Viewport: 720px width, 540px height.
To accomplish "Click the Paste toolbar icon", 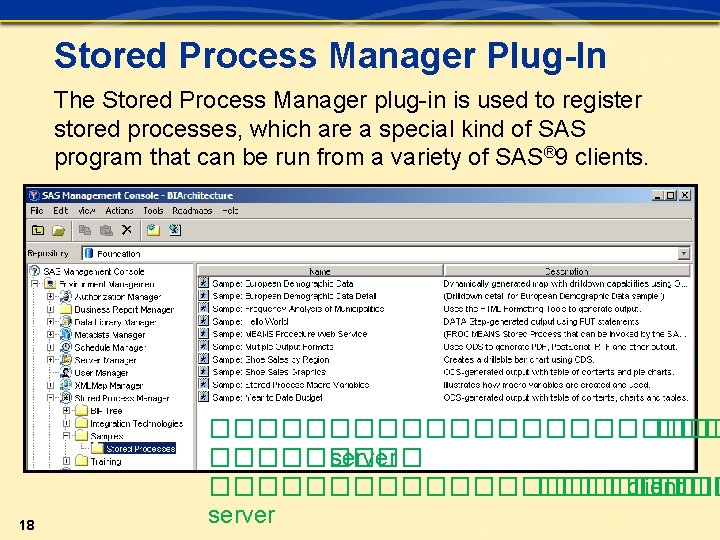I will point(106,230).
